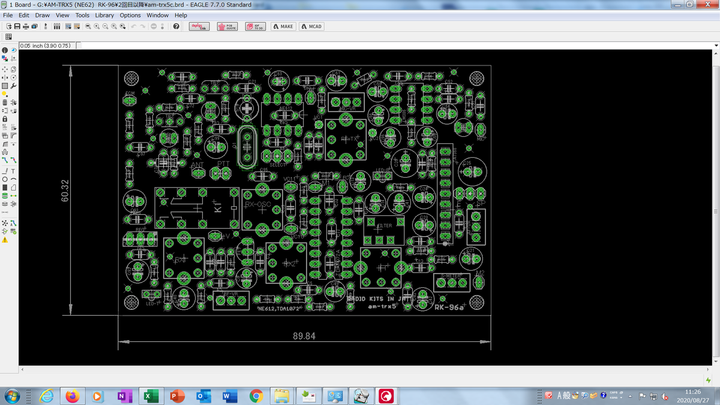Select the wrench Change tool
Viewport: 720px width, 405px height.
coord(13,86)
